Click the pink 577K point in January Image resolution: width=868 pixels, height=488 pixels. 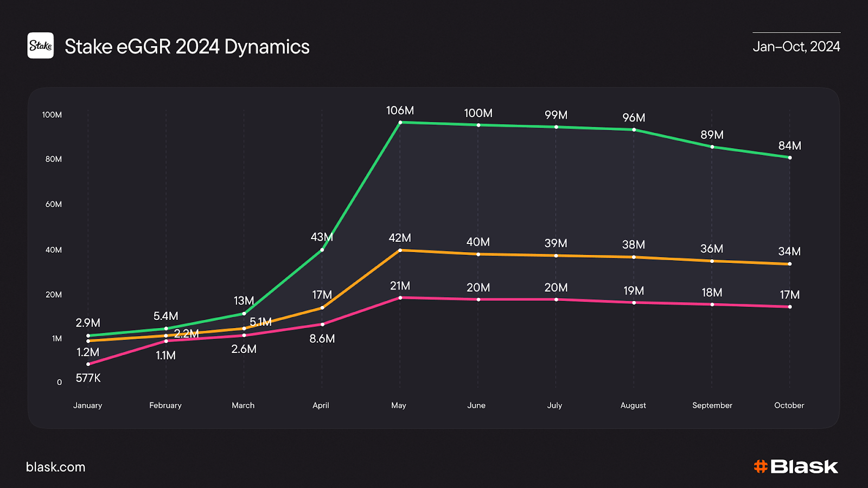88,364
